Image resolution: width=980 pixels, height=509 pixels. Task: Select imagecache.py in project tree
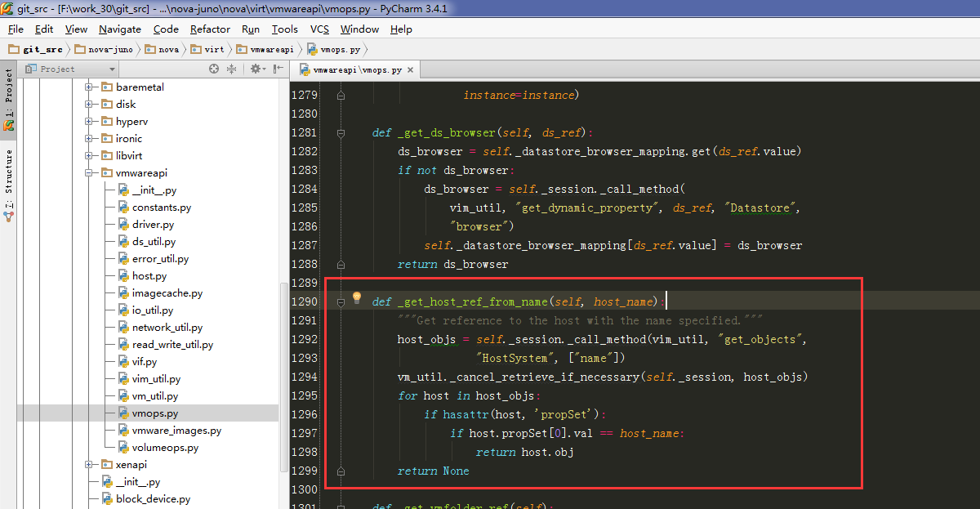160,292
